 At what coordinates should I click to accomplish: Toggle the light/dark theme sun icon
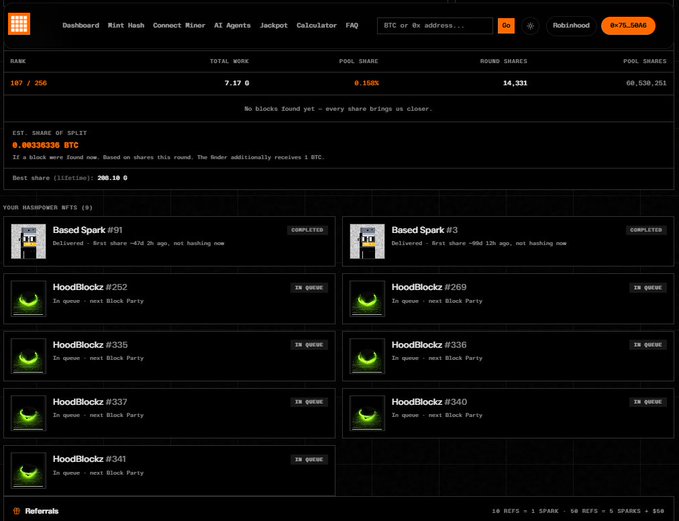(x=530, y=26)
